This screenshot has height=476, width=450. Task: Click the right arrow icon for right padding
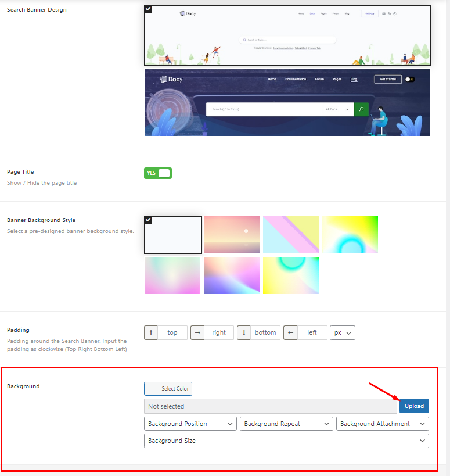pyautogui.click(x=197, y=332)
